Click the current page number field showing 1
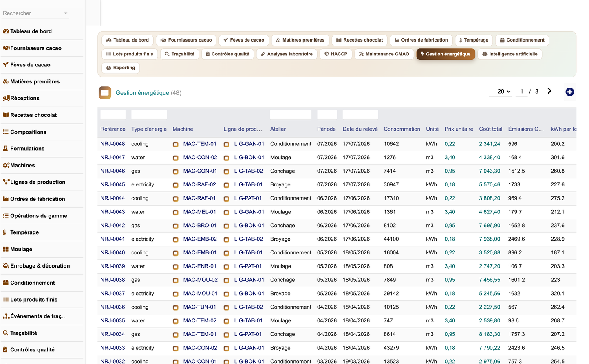Viewport: 589px width, 364px height. click(x=521, y=92)
